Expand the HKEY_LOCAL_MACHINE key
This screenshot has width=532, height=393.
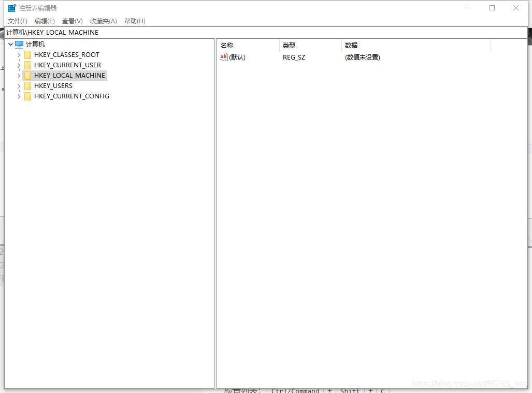[19, 76]
